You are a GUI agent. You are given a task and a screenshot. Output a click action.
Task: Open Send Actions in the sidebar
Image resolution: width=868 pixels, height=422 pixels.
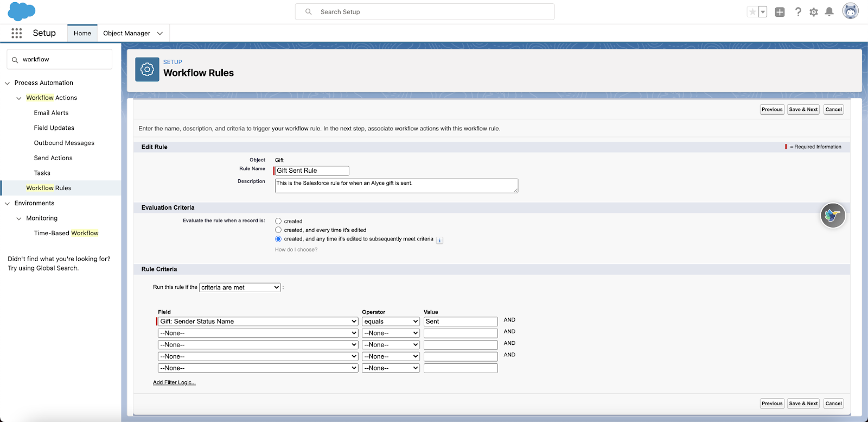(53, 158)
